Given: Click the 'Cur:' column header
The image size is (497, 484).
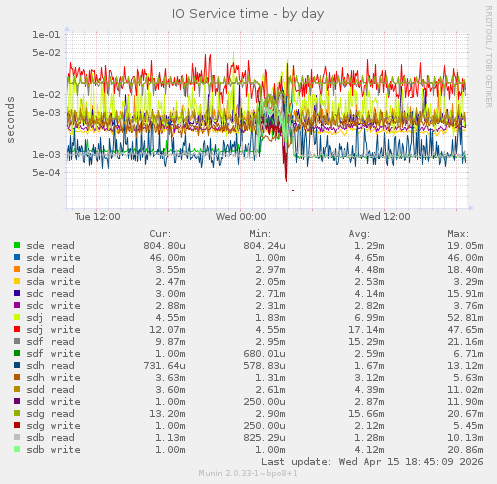Looking at the screenshot, I should (x=160, y=234).
